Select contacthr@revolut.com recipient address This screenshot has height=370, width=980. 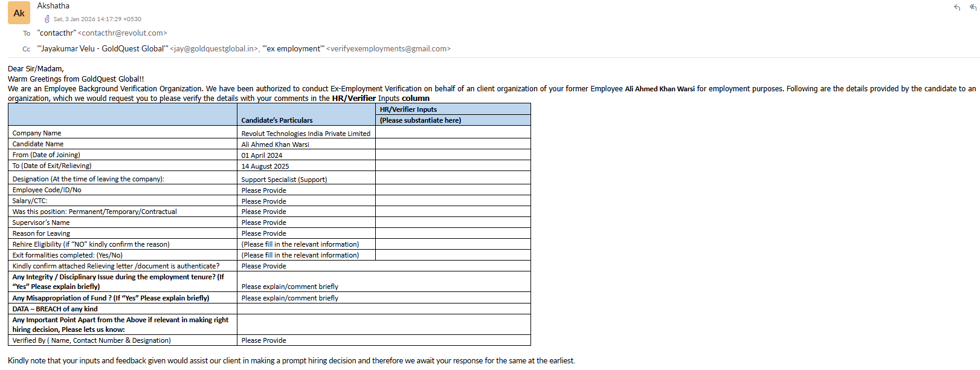tap(122, 33)
